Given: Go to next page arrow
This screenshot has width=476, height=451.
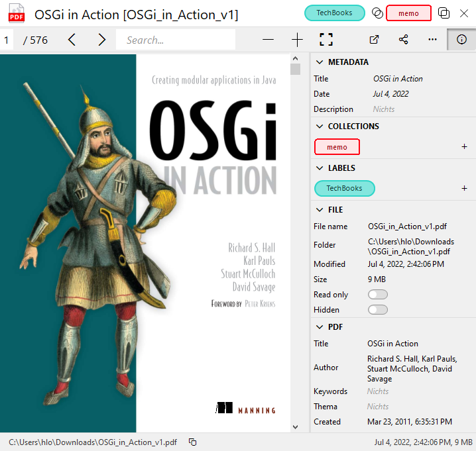Looking at the screenshot, I should point(101,40).
